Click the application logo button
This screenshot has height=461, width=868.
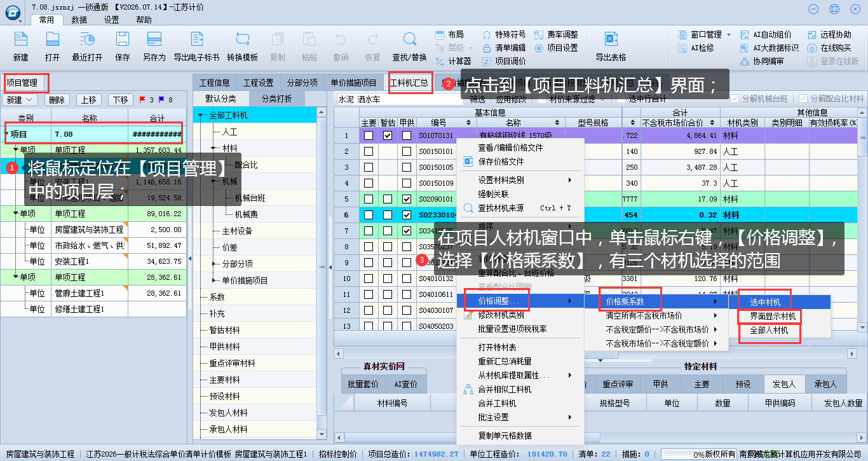[x=12, y=11]
